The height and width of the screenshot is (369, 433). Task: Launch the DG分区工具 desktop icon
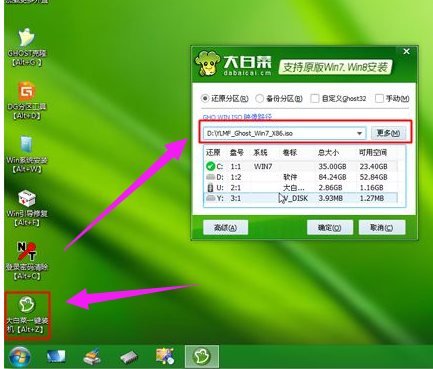click(27, 100)
